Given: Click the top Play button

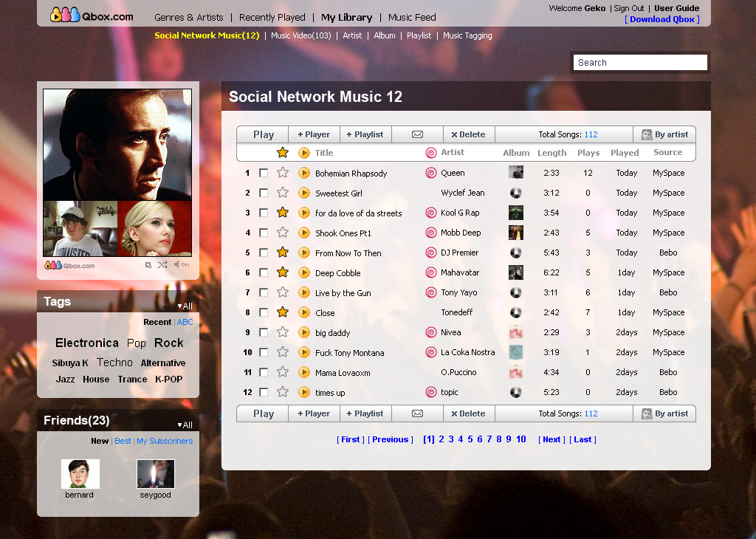Looking at the screenshot, I should 263,134.
